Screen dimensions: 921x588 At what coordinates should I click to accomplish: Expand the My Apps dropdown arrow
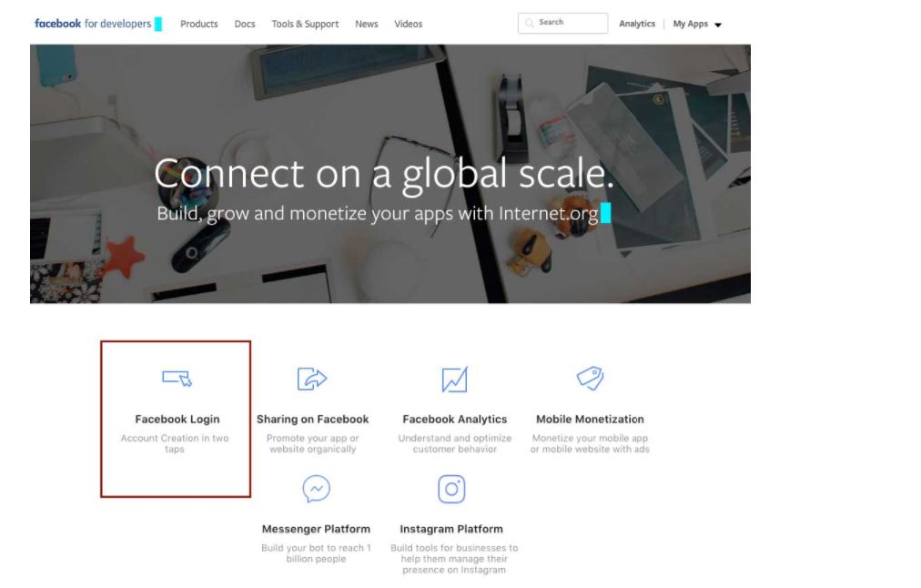pos(718,25)
